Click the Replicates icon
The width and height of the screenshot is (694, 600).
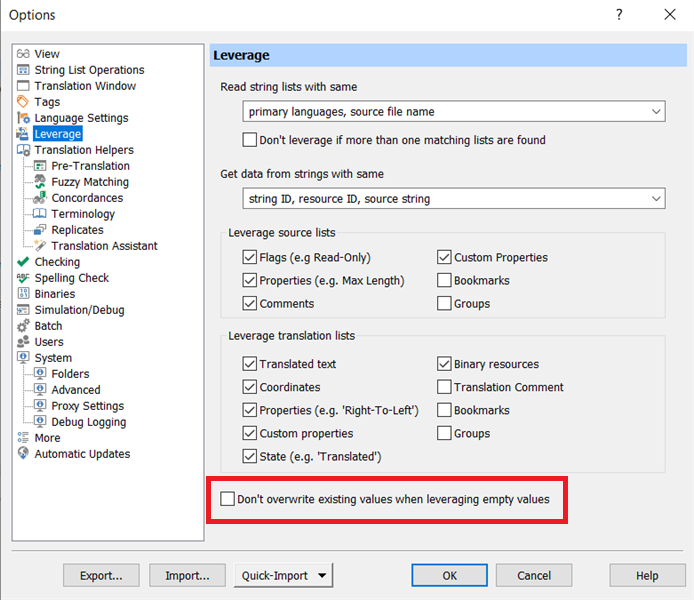(x=40, y=230)
